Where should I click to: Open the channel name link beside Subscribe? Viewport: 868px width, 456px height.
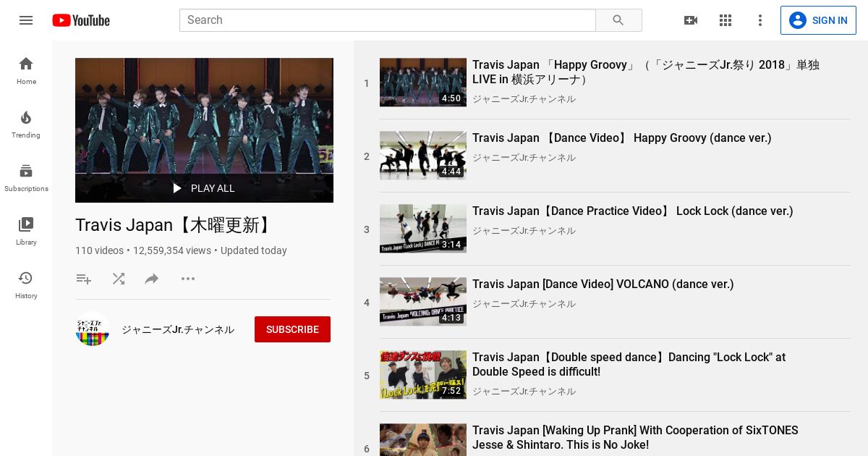(178, 329)
